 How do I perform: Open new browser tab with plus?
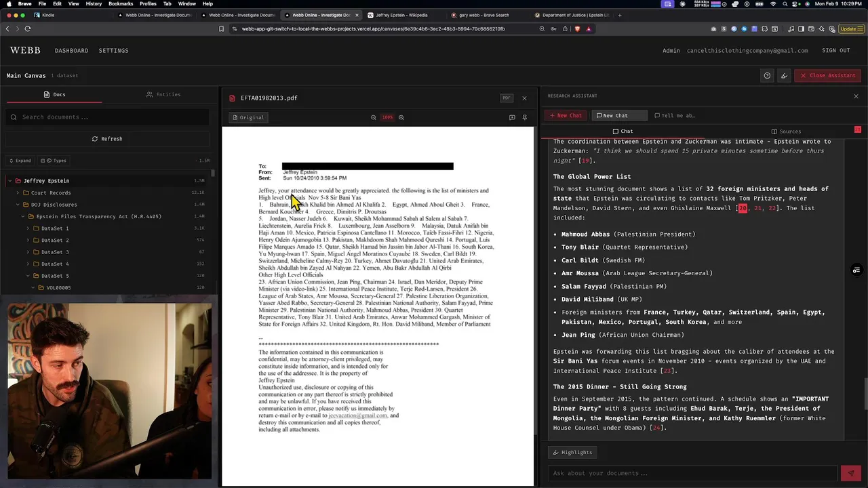click(x=619, y=14)
